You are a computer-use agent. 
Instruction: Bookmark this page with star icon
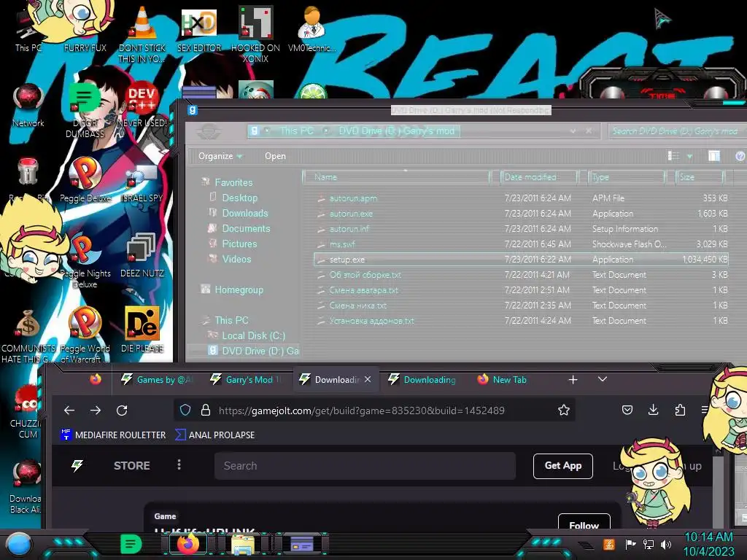(564, 410)
